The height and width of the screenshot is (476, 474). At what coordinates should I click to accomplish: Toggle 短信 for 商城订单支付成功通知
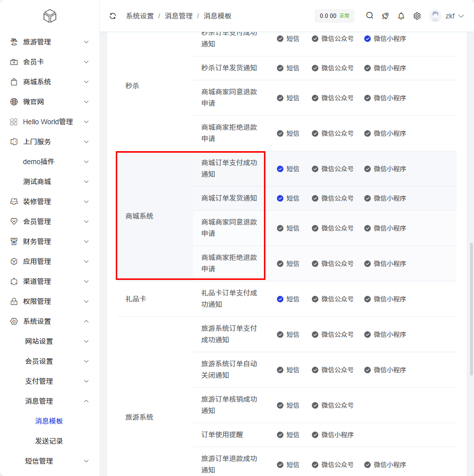tap(280, 169)
